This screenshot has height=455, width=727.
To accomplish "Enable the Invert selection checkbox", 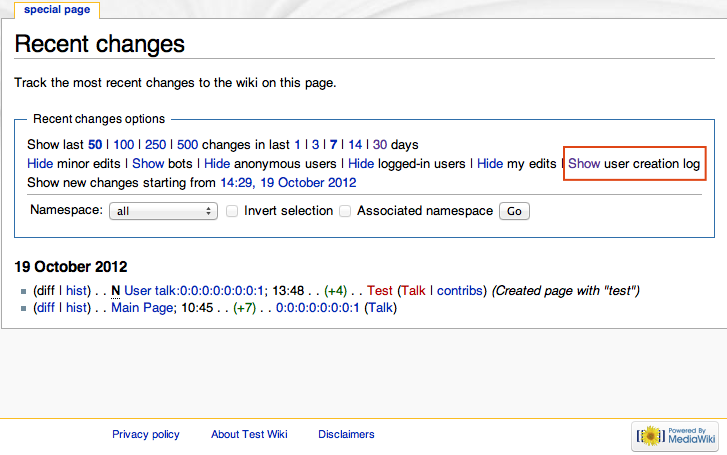I will tap(232, 211).
